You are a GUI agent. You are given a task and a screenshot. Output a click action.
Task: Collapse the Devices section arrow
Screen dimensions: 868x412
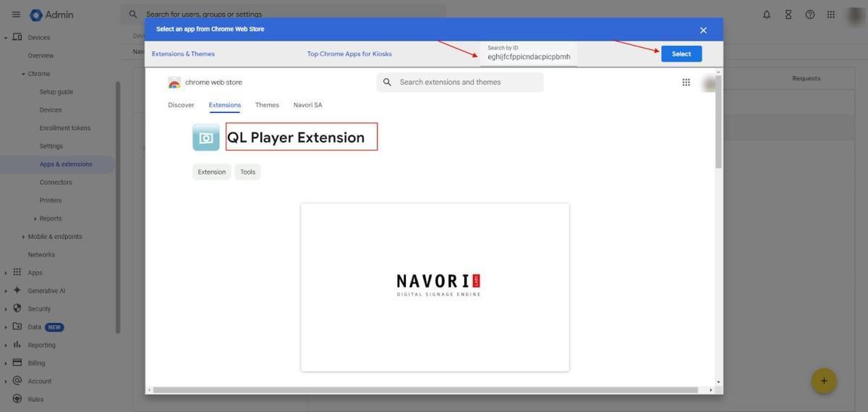6,37
